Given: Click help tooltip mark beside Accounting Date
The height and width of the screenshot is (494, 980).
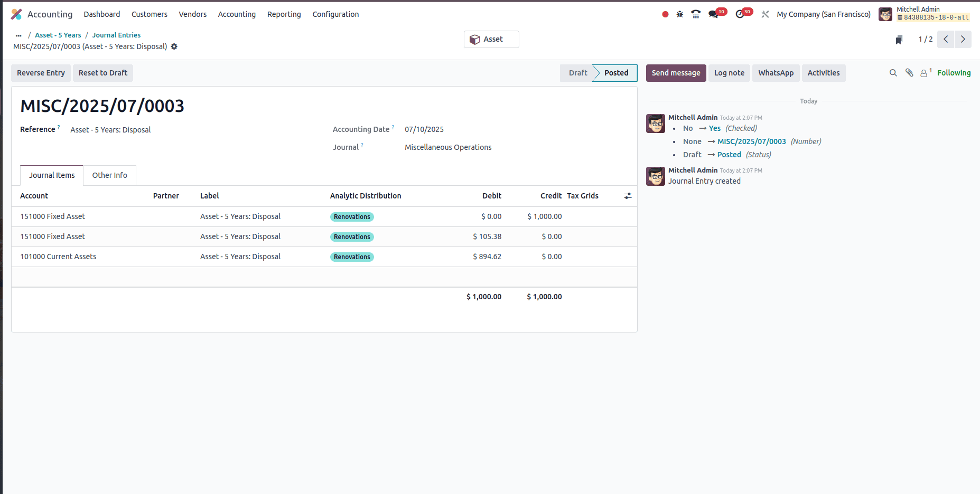Looking at the screenshot, I should tap(393, 127).
